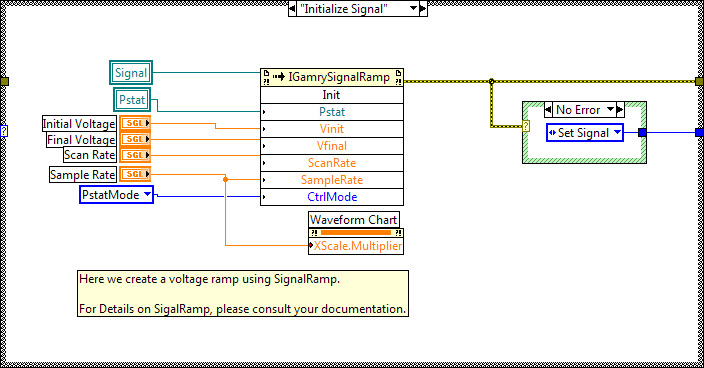Select the Signal refnum terminal
Screen dimensions: 704x368
[131, 73]
